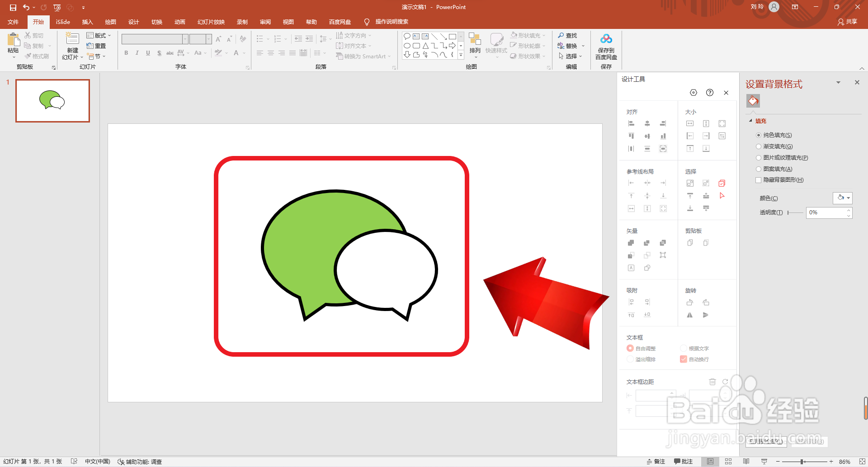Click the first vector combine icon under 矢量
The height and width of the screenshot is (467, 868).
coord(631,243)
